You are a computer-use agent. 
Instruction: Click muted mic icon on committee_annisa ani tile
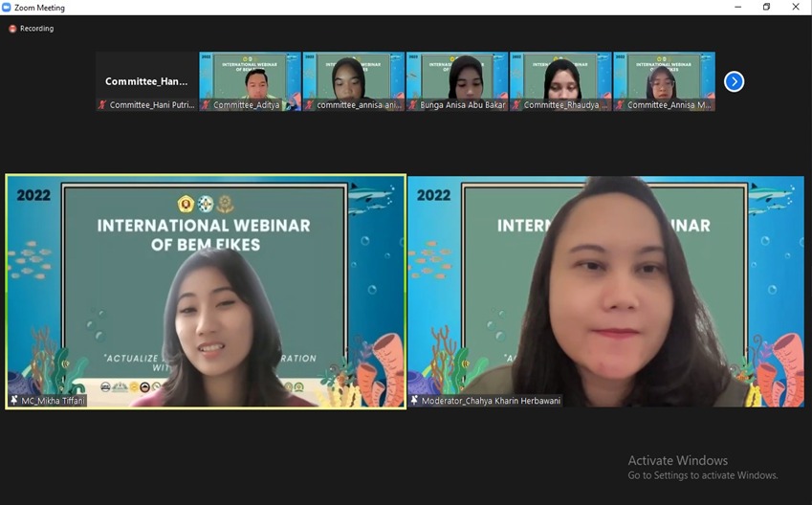click(x=310, y=105)
